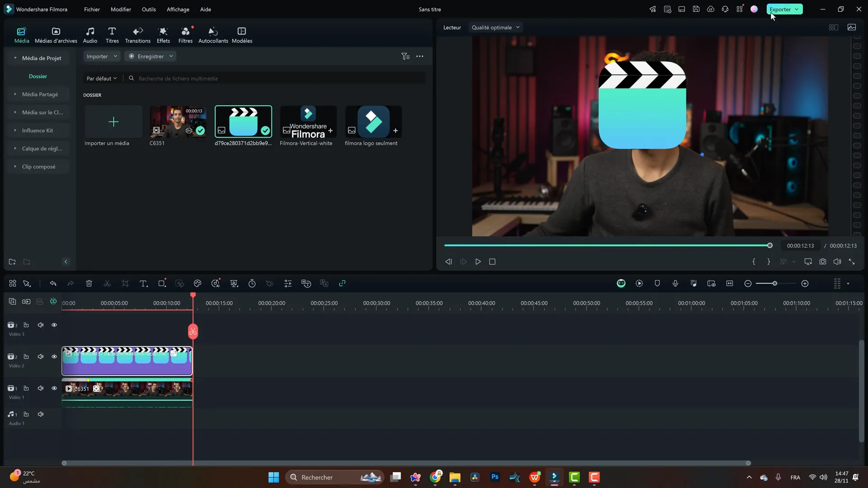Open the Effets panel
This screenshot has width=868, height=488.
(163, 35)
